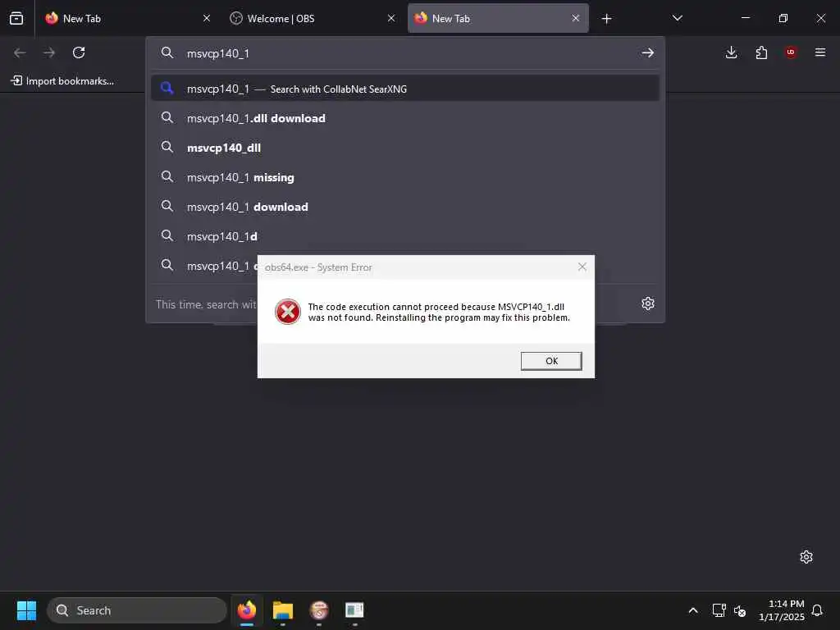840x630 pixels.
Task: Choose msvcp140_dll suggestion
Action: point(405,148)
